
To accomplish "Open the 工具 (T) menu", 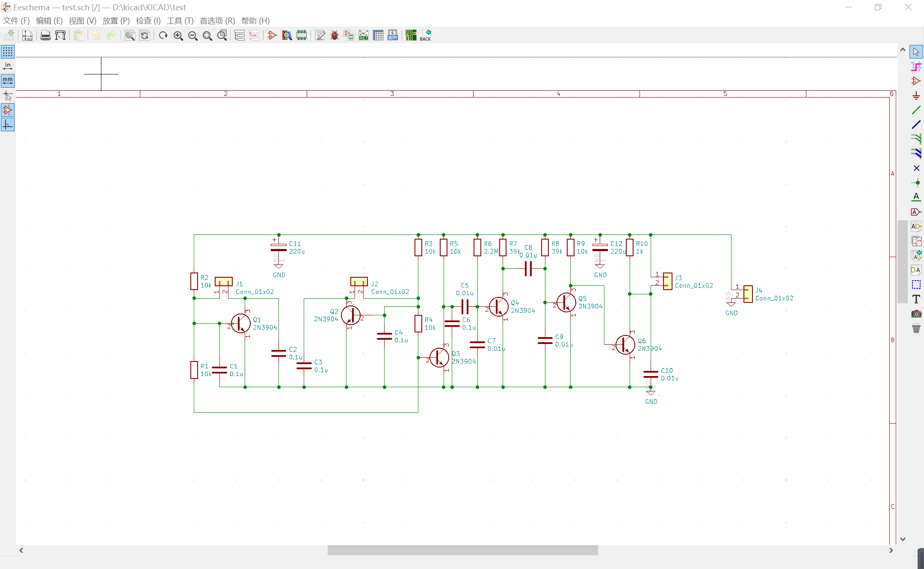I will click(180, 21).
